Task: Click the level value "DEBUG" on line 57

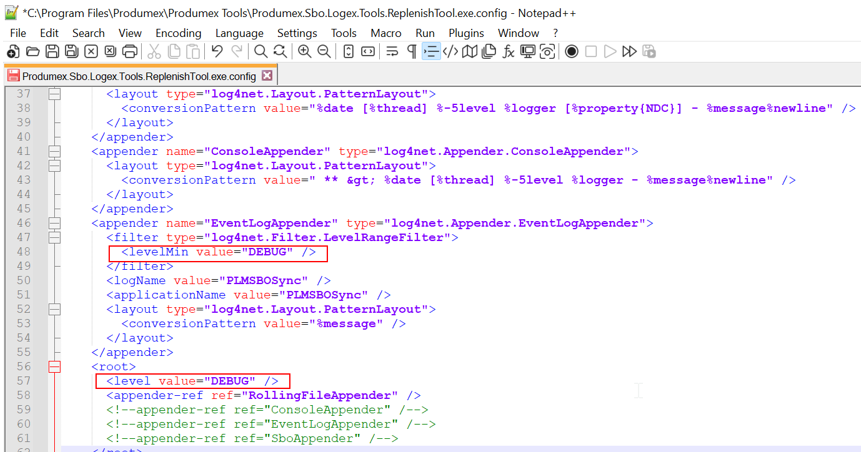Action: (229, 381)
